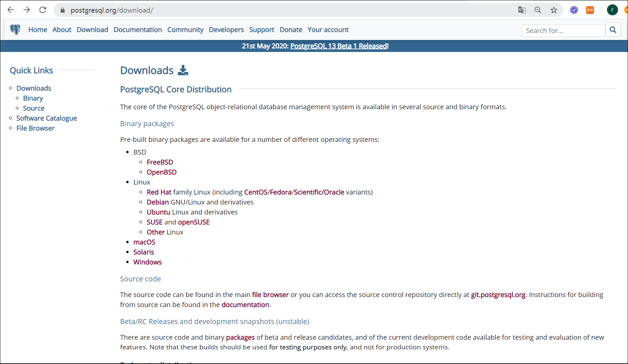The image size is (628, 364).
Task: Open the Oracle link
Action: coord(334,192)
